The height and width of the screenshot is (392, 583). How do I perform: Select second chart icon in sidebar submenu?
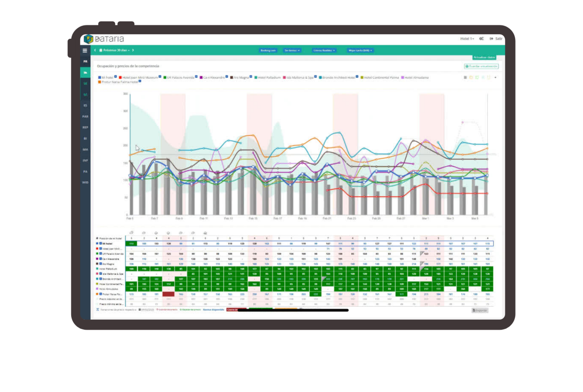coord(85,95)
